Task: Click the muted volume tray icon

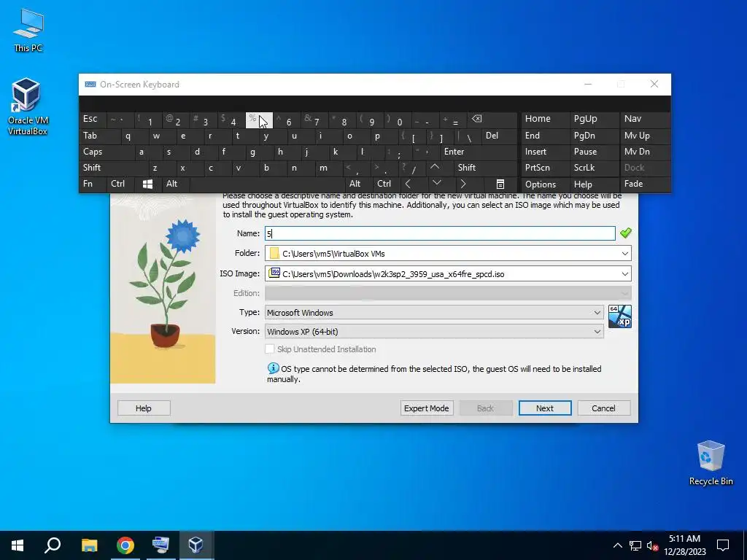Action: [x=653, y=545]
